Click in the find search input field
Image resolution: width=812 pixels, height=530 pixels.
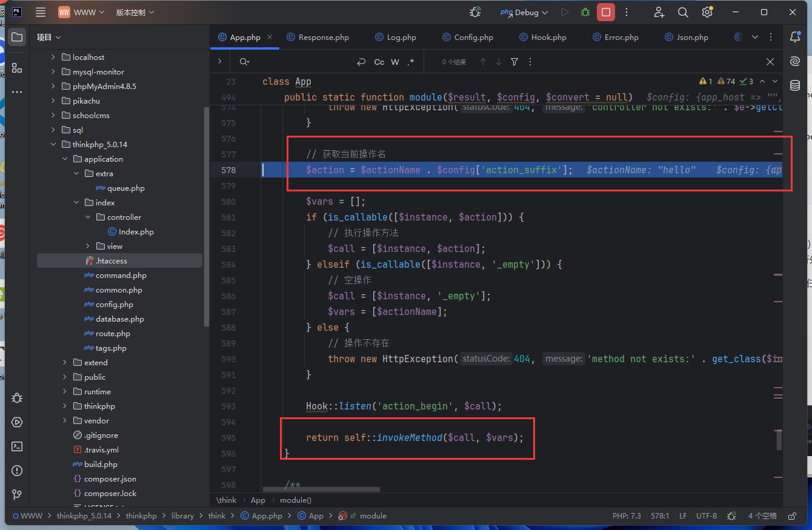pyautogui.click(x=297, y=62)
